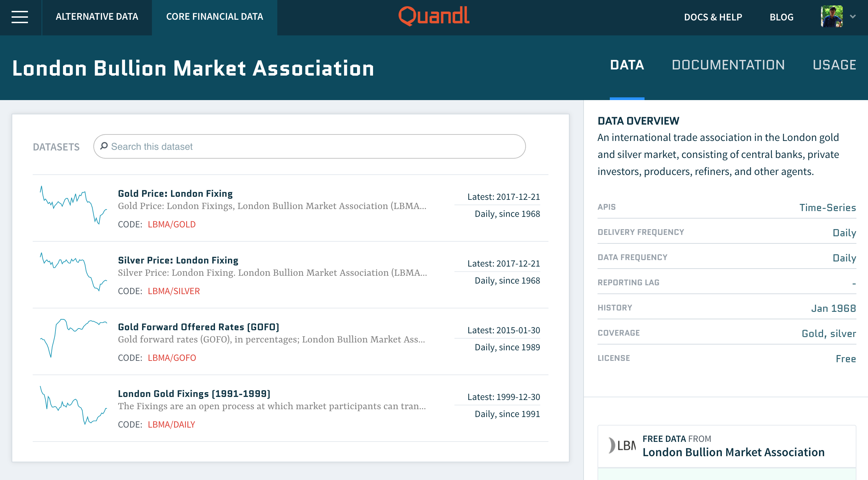Open Core Financial Data menu
The image size is (868, 480).
click(x=214, y=17)
